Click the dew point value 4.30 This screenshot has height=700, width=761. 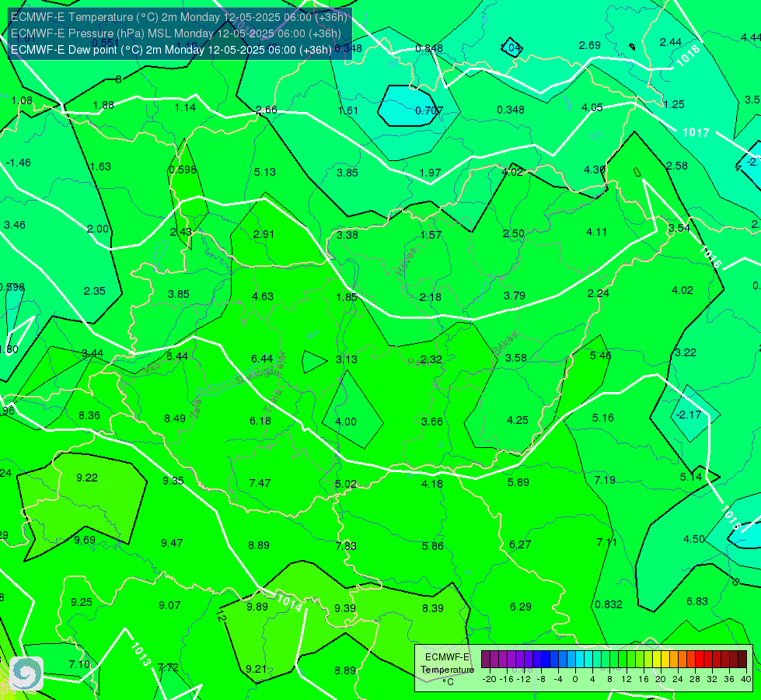click(595, 170)
